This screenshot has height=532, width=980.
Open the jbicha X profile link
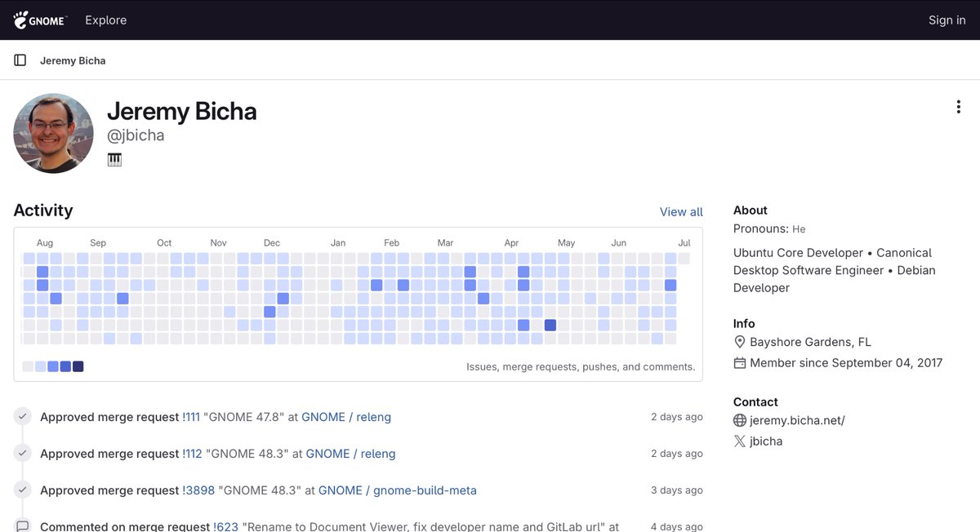point(766,441)
